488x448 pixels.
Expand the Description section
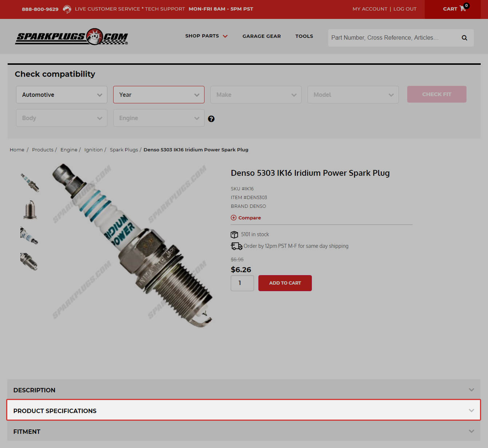[244, 390]
